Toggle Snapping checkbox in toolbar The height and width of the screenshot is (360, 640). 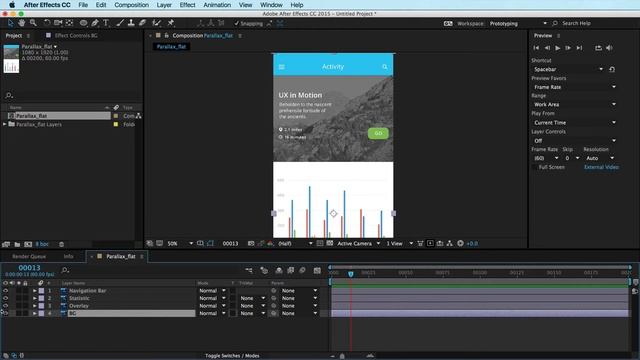click(236, 23)
